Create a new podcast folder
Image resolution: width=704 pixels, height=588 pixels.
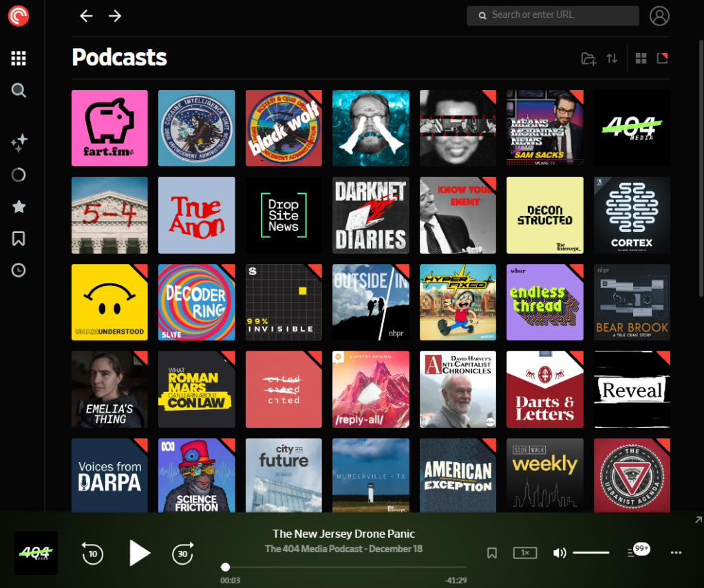[588, 58]
